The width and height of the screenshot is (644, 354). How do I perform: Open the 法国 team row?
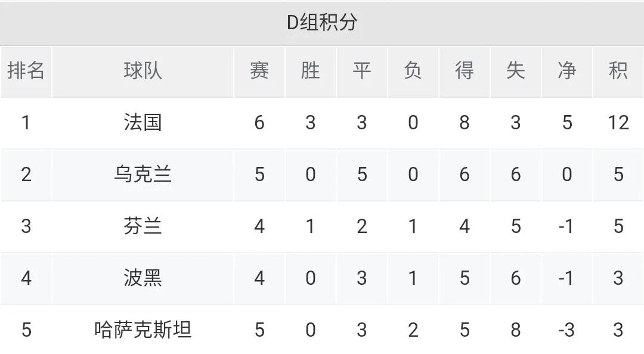point(322,122)
